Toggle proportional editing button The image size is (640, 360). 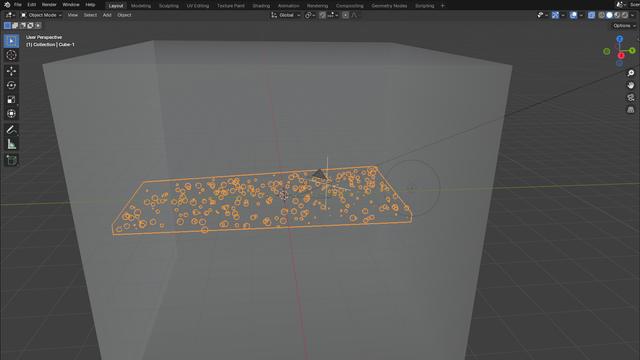point(345,15)
